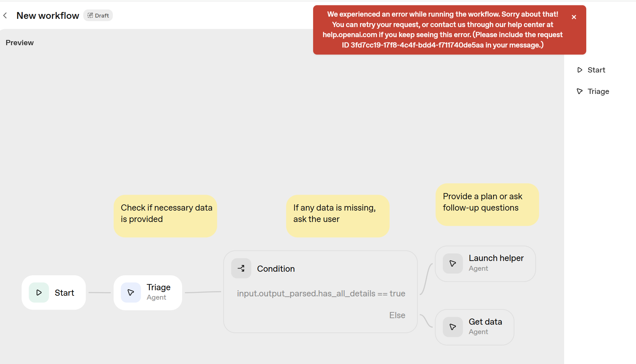Image resolution: width=636 pixels, height=364 pixels.
Task: Click the Draft badge edit icon
Action: point(90,16)
